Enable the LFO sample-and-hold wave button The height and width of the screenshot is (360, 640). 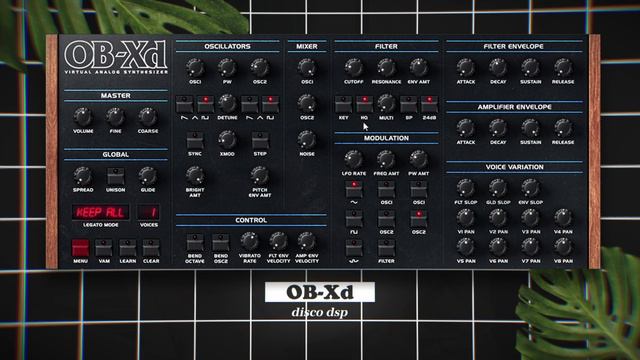(354, 248)
